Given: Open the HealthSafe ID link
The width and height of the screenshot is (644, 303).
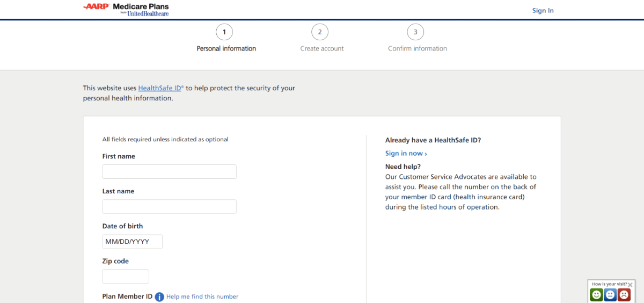Looking at the screenshot, I should tap(160, 88).
